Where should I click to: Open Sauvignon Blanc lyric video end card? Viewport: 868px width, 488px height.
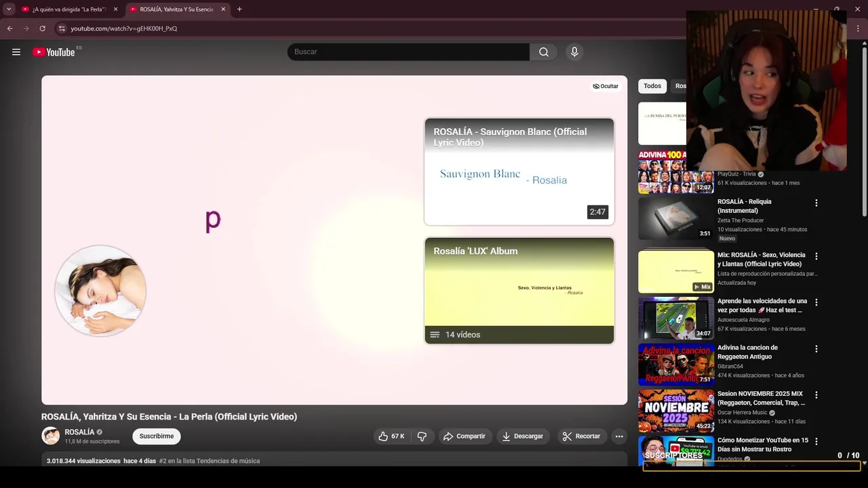click(519, 171)
